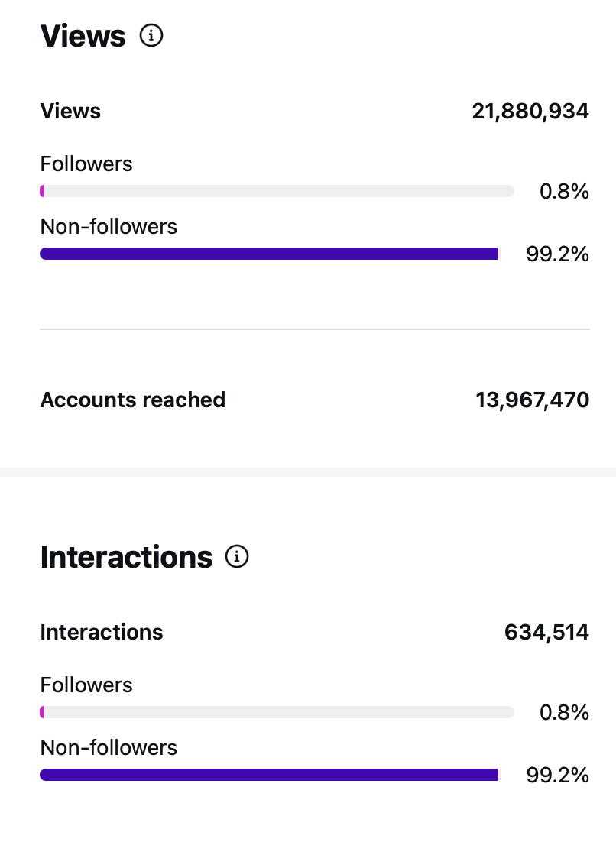616x842 pixels.
Task: Click the Non-followers progress bar under Interactions
Action: point(268,775)
